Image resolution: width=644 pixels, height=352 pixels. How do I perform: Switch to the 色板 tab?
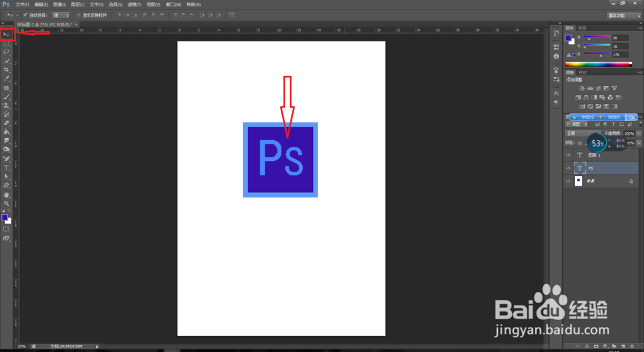[x=582, y=28]
